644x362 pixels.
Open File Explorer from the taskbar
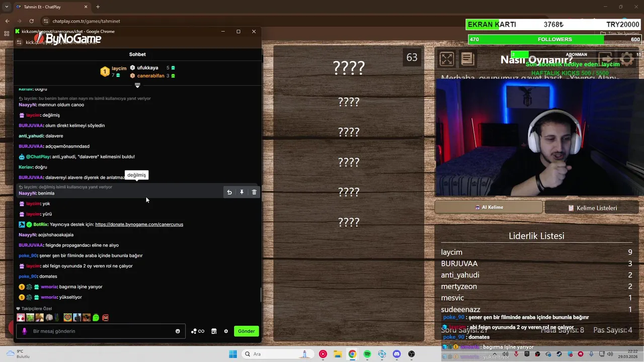coord(338,354)
